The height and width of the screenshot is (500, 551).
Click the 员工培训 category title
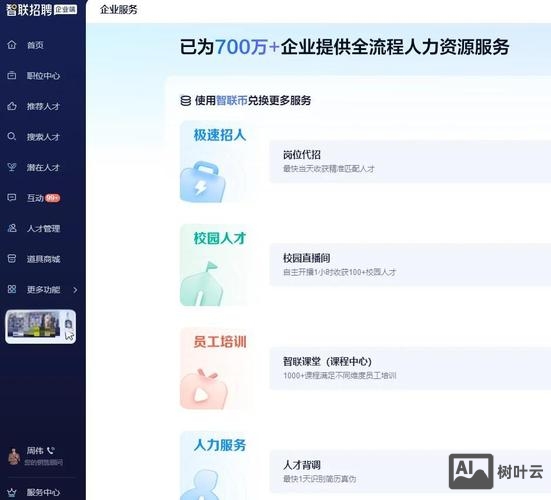point(220,342)
